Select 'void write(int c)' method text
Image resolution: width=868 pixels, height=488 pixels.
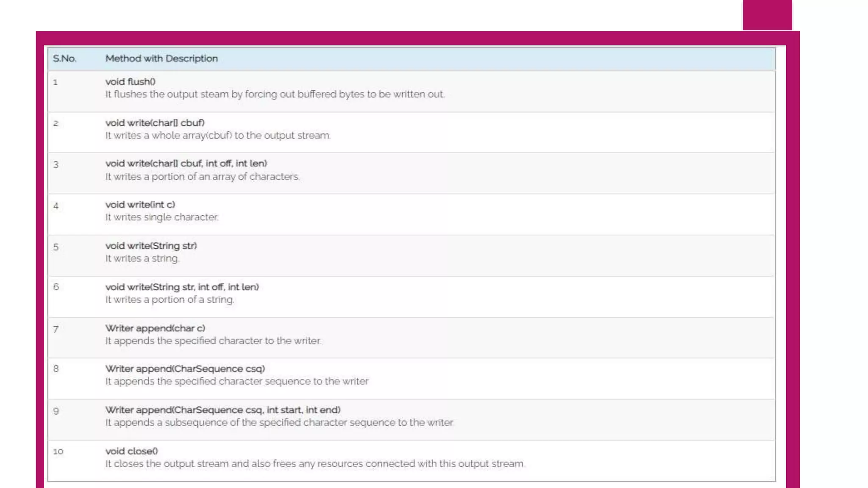click(140, 205)
